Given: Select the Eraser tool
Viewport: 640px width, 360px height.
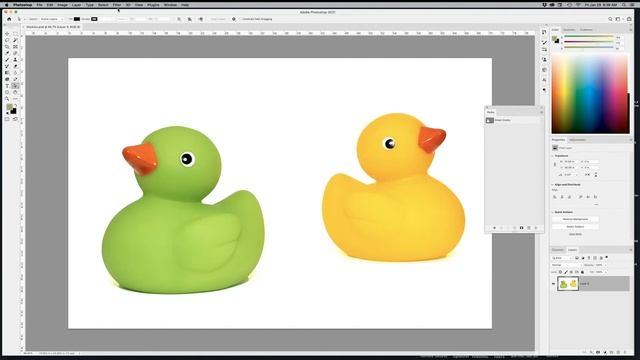Looking at the screenshot, I should pos(15,66).
